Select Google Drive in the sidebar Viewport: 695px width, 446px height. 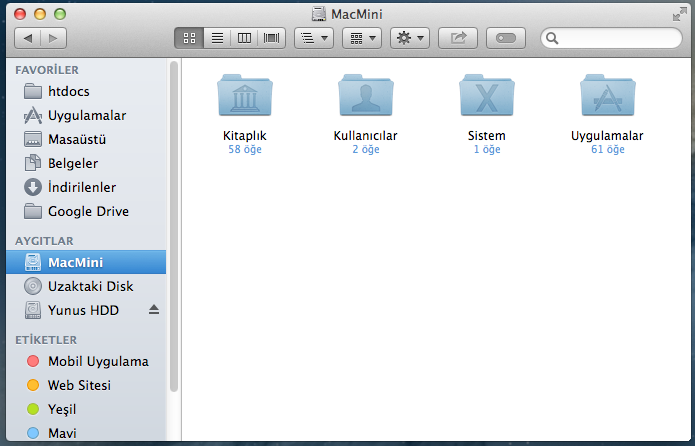(x=86, y=211)
